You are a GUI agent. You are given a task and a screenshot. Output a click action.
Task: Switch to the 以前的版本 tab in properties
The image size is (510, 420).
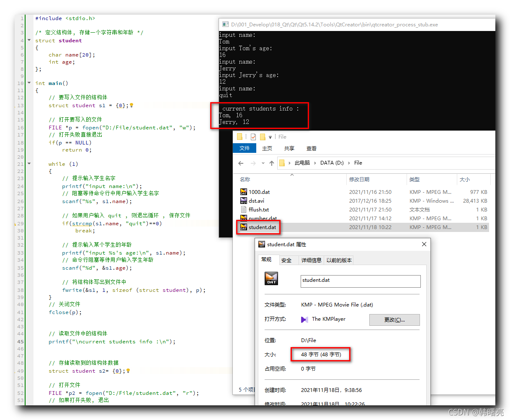click(339, 260)
